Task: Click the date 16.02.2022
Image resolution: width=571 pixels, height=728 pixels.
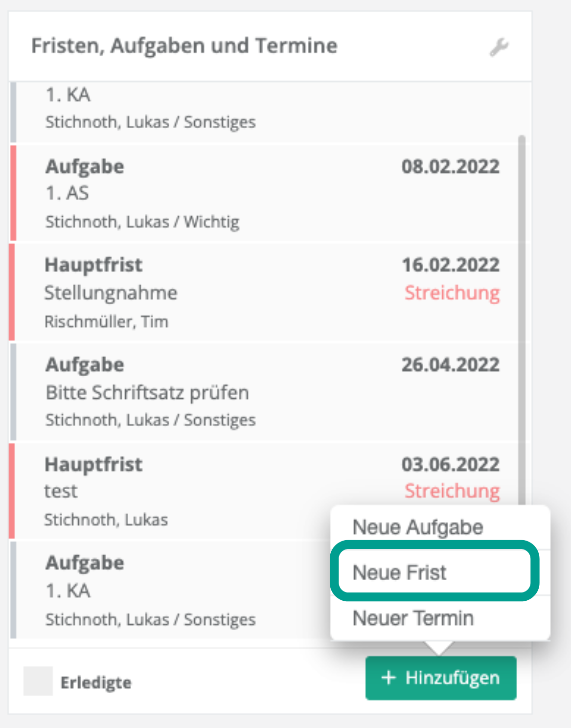Action: tap(450, 265)
